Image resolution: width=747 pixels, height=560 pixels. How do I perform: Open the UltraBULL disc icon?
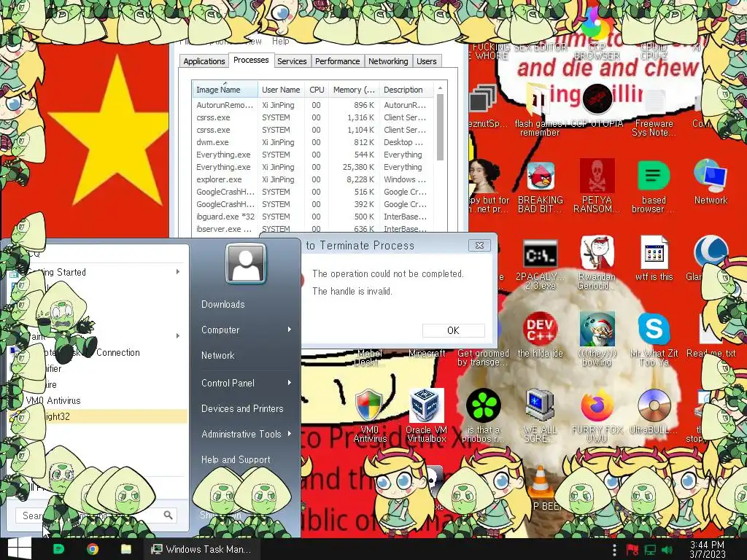coord(654,405)
